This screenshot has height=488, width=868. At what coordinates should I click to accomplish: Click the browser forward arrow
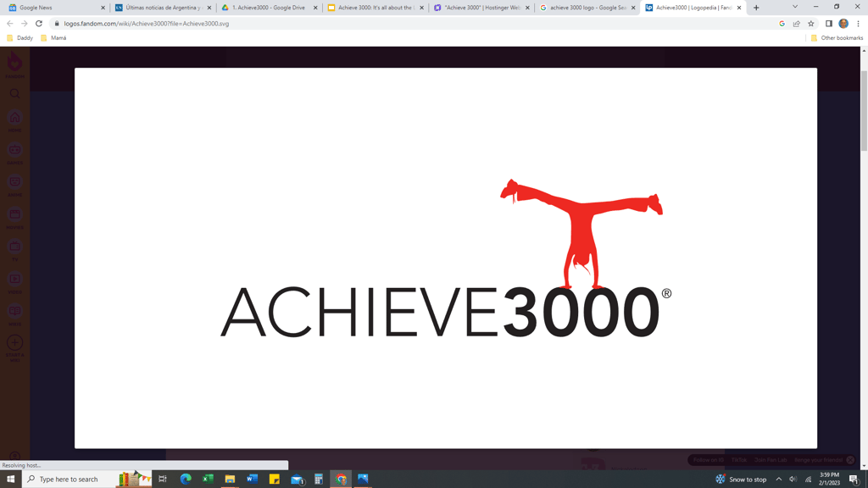(25, 23)
